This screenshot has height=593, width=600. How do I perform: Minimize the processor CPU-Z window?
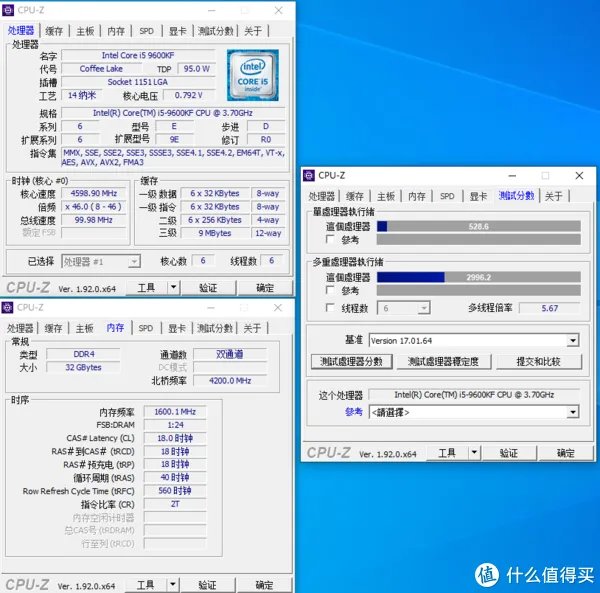click(x=212, y=10)
